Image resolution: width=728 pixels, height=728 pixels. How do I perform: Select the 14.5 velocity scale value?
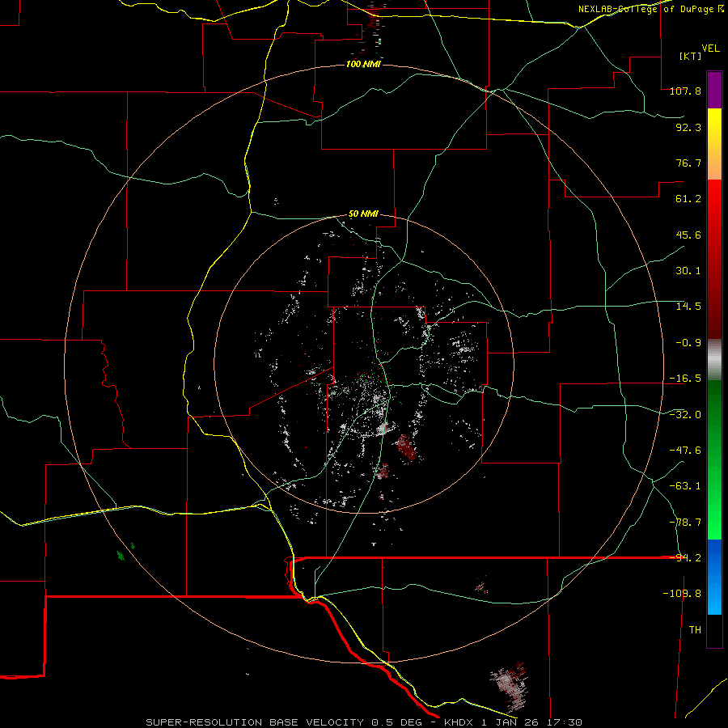688,307
